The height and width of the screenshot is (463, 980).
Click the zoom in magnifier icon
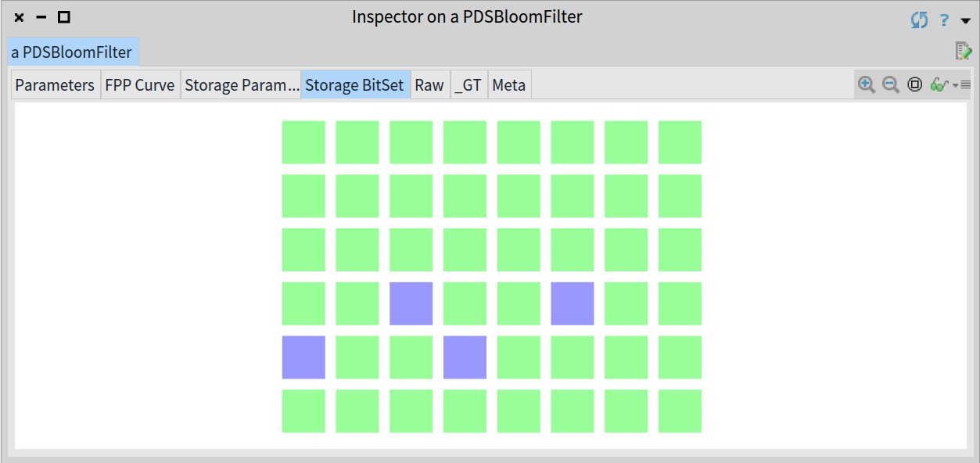(866, 84)
